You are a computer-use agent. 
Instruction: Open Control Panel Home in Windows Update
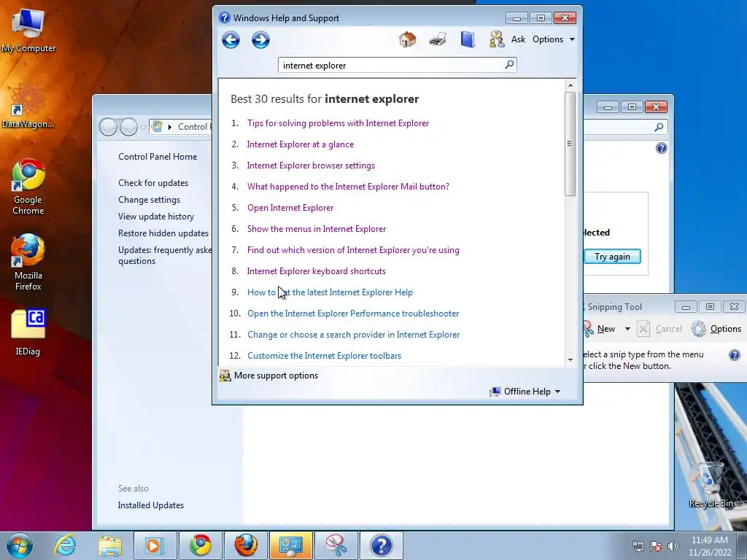coord(158,157)
